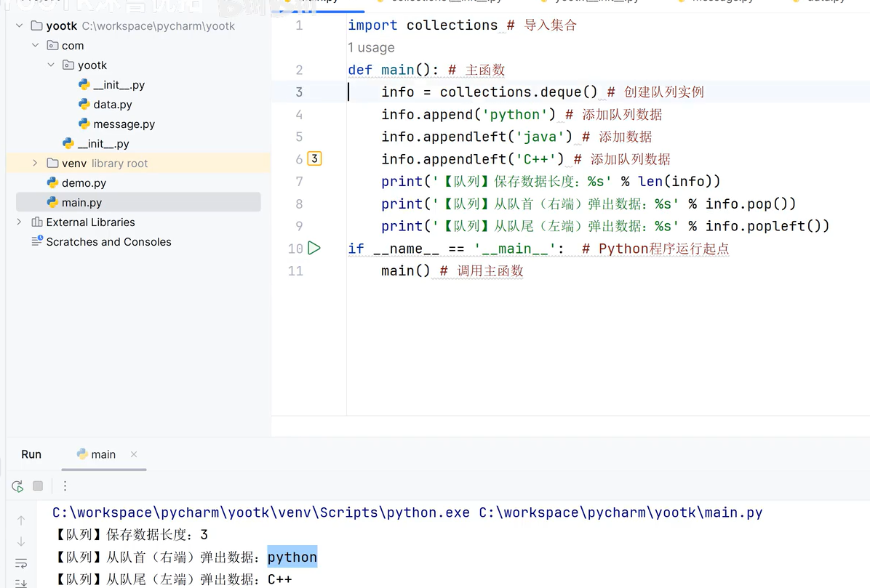Expand the External Libraries node

pos(20,222)
